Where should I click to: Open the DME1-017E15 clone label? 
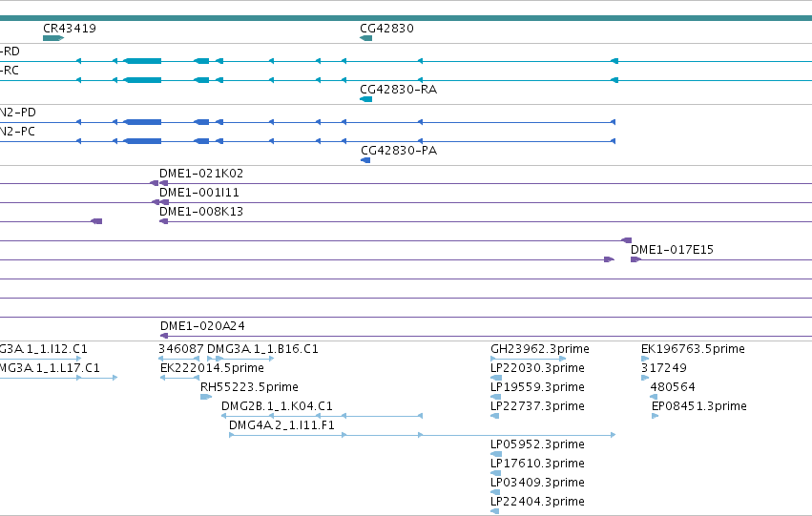point(672,250)
